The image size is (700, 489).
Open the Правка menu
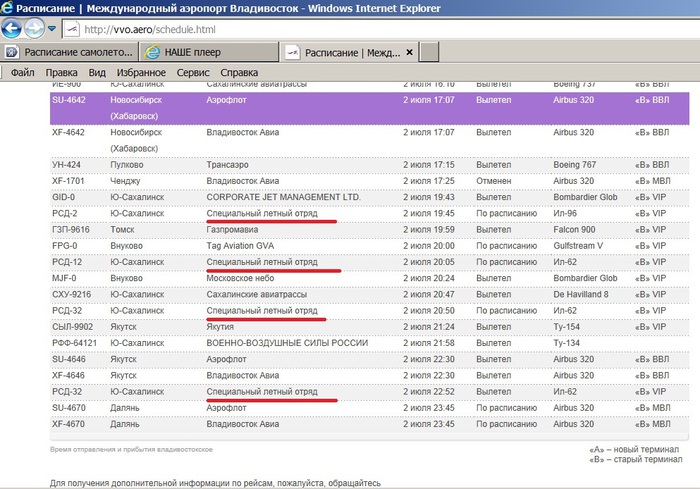pos(61,72)
